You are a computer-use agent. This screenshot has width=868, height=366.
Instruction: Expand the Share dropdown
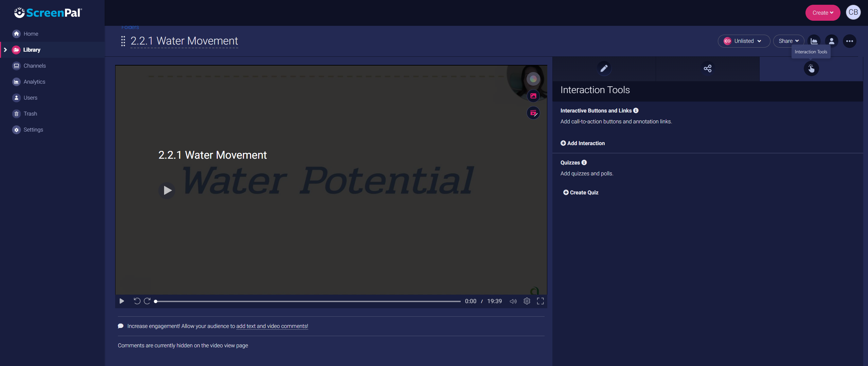(788, 40)
